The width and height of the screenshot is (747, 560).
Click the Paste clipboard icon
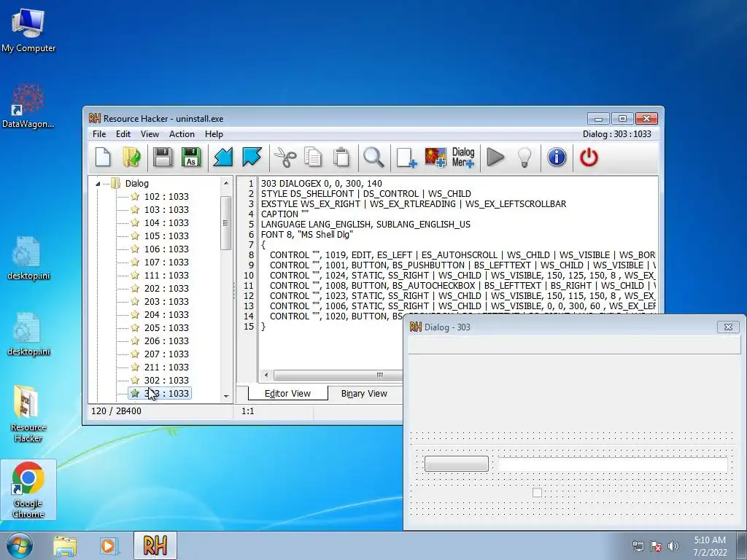click(341, 157)
